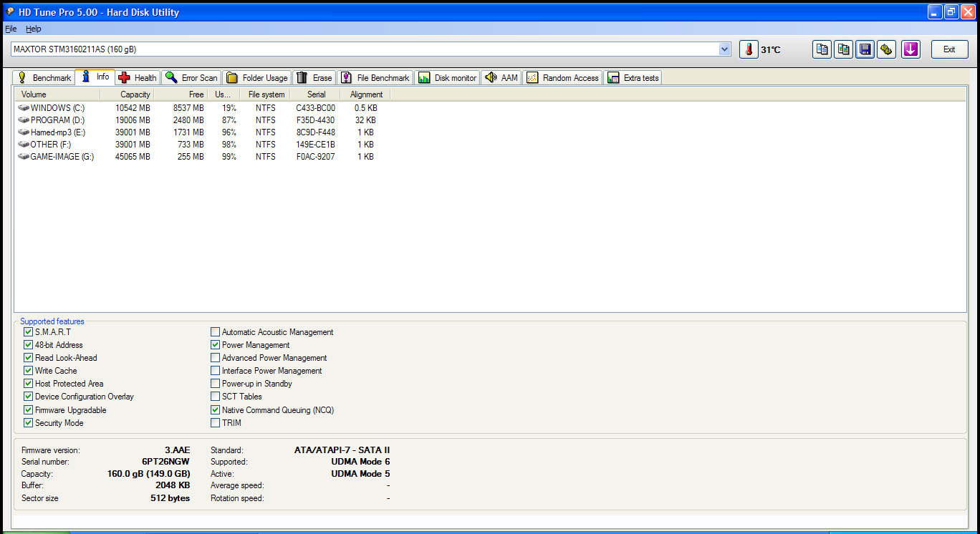The width and height of the screenshot is (980, 534).
Task: Copy info text to clipboard icon
Action: (822, 49)
